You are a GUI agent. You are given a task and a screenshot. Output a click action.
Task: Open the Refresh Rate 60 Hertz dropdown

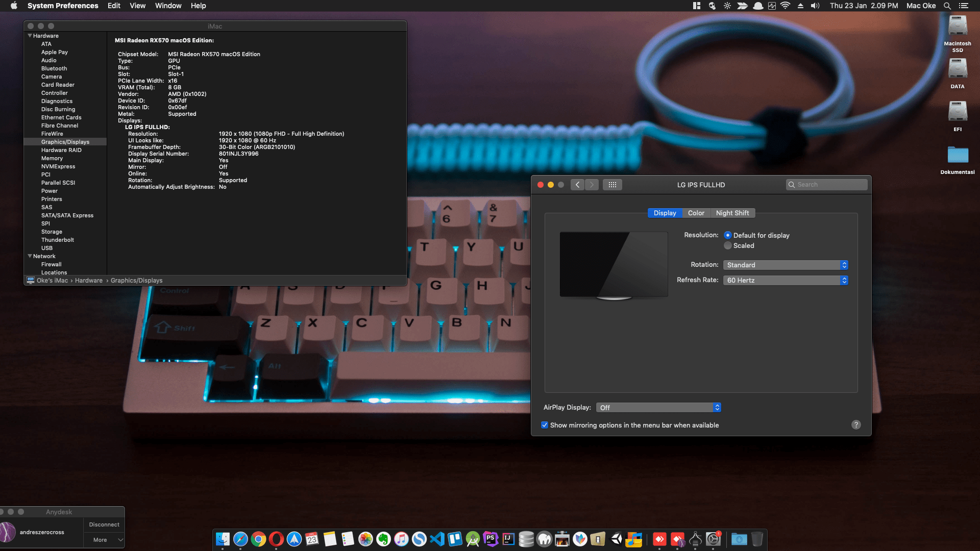point(786,280)
